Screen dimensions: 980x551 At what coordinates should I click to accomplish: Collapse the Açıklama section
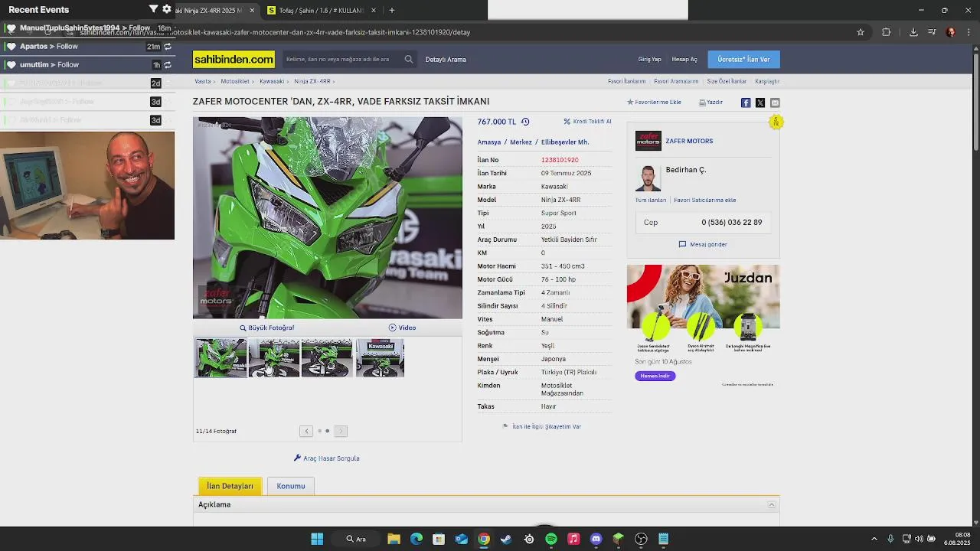pyautogui.click(x=772, y=505)
